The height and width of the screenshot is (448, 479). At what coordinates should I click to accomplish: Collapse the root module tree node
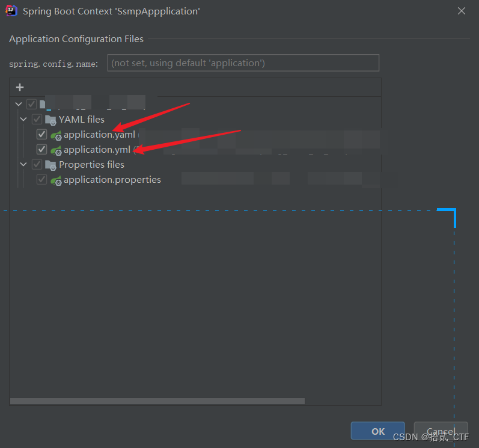(19, 104)
